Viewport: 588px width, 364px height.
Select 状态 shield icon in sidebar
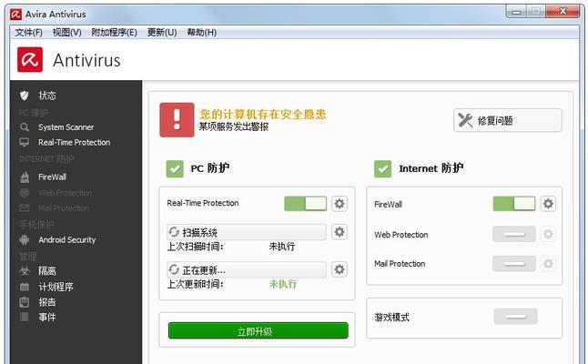(x=25, y=96)
